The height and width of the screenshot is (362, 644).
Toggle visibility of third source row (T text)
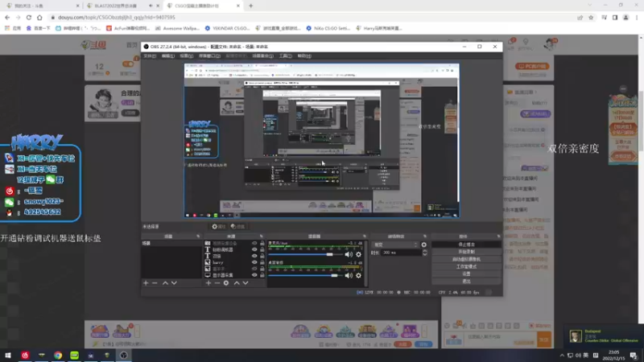[254, 256]
